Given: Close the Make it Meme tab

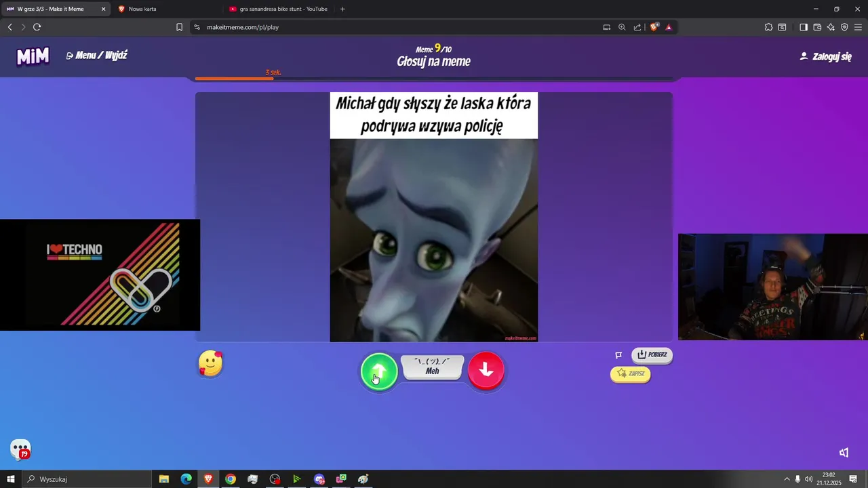Looking at the screenshot, I should [104, 9].
